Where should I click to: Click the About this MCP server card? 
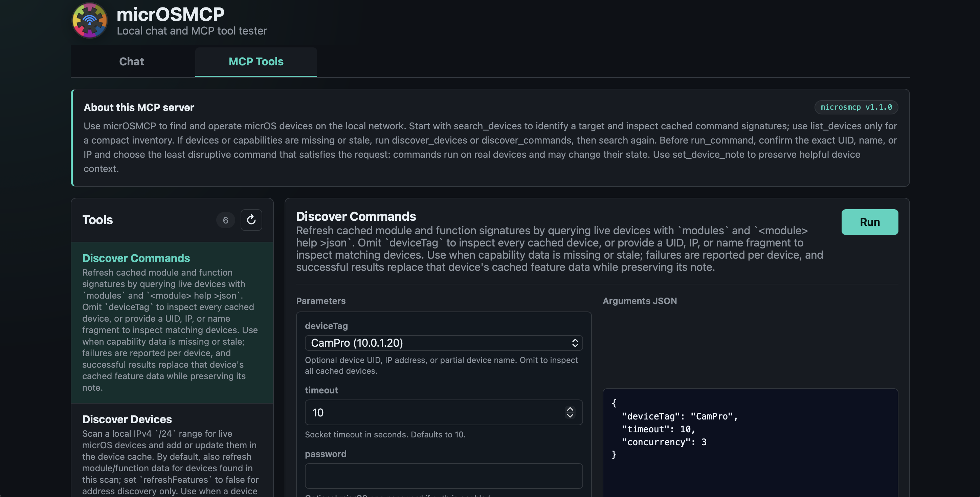(x=490, y=138)
